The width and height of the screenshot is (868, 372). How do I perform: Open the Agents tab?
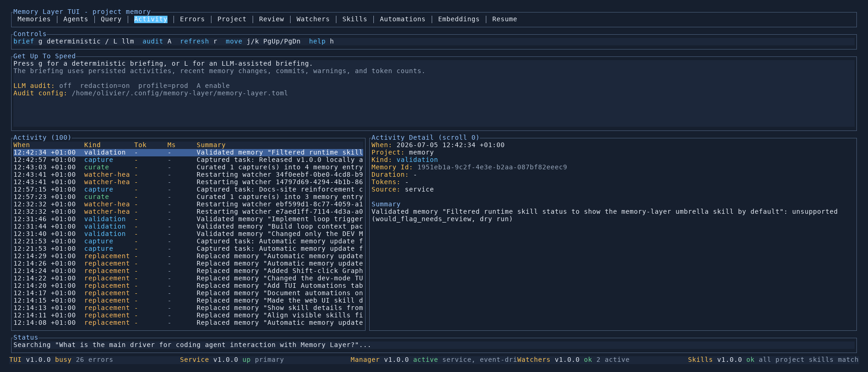(x=75, y=19)
